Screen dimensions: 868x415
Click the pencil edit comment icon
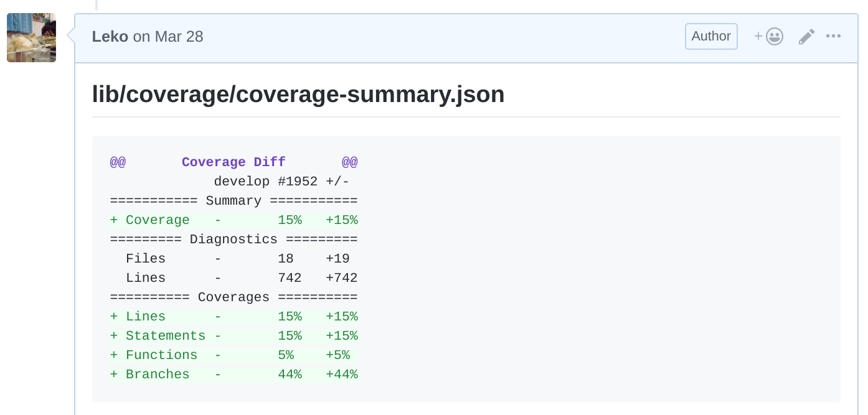pyautogui.click(x=806, y=37)
